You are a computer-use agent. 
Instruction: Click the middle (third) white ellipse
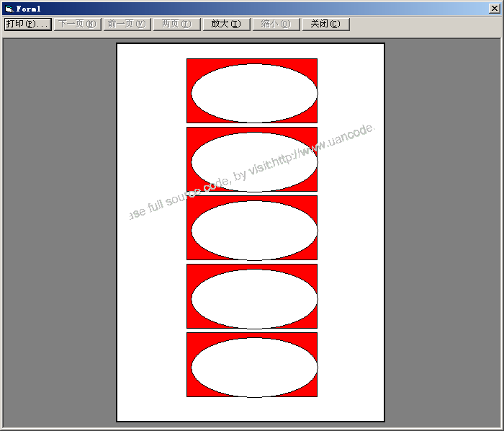pos(254,230)
